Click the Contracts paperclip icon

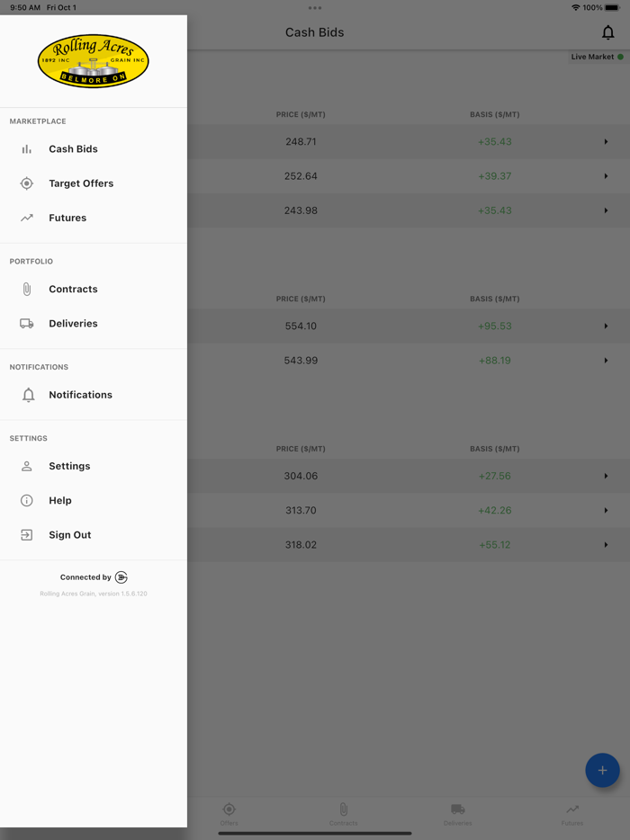(x=27, y=290)
